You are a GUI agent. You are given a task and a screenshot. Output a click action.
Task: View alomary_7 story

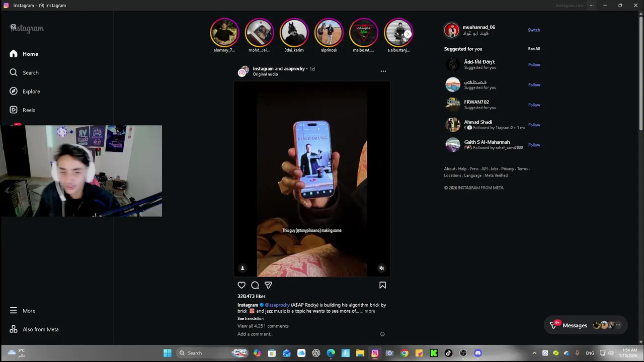[x=224, y=33]
